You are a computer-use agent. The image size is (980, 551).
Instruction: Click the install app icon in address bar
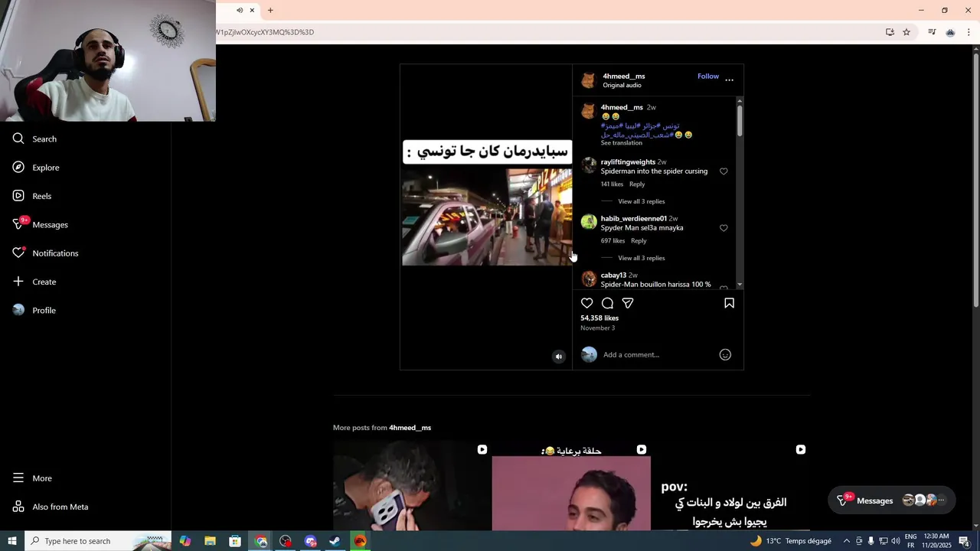890,32
